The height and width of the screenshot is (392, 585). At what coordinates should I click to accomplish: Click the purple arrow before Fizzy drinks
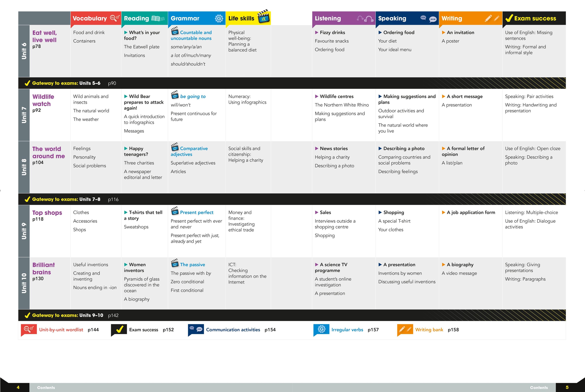[317, 32]
